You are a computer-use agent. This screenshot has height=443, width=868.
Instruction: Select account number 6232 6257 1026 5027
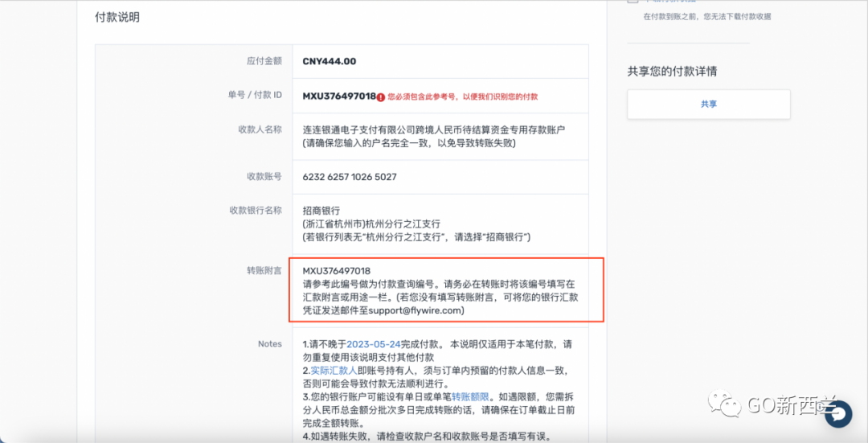(x=350, y=177)
